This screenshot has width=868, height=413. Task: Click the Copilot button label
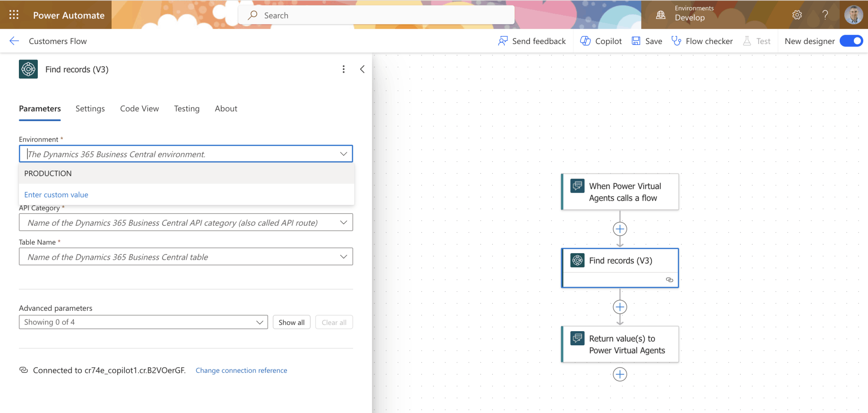point(608,41)
